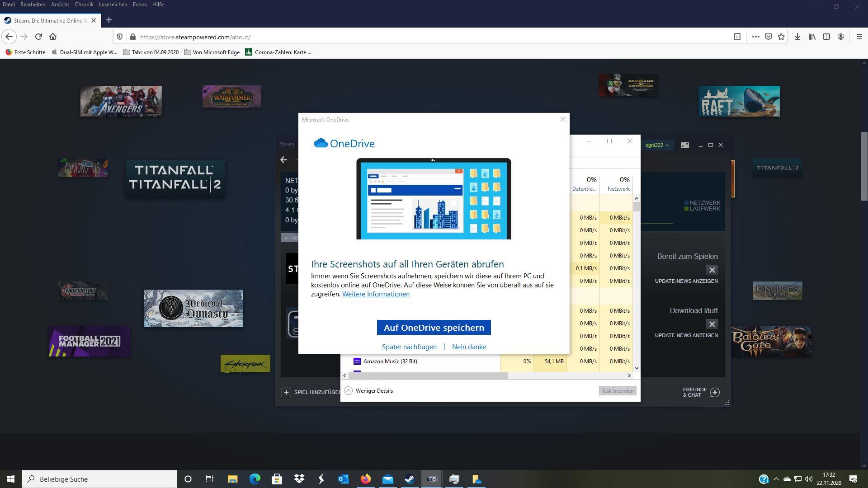Image resolution: width=868 pixels, height=488 pixels.
Task: Click Task Manager vertical scrollbar thumb
Action: (637, 207)
